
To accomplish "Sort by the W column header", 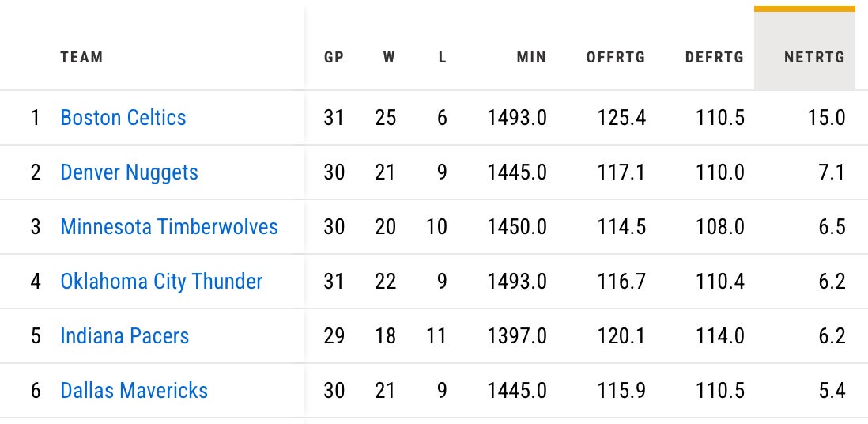I will (389, 57).
